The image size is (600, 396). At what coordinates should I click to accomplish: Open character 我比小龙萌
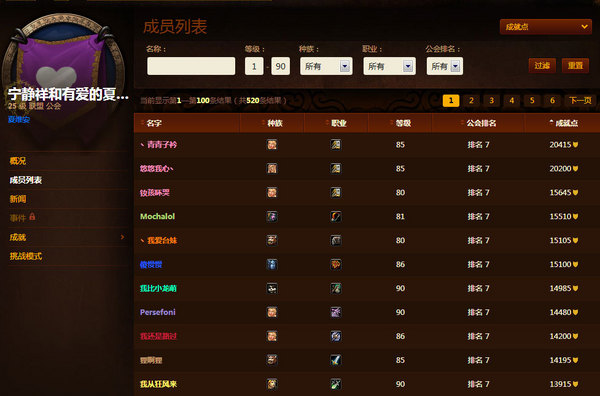pyautogui.click(x=158, y=288)
